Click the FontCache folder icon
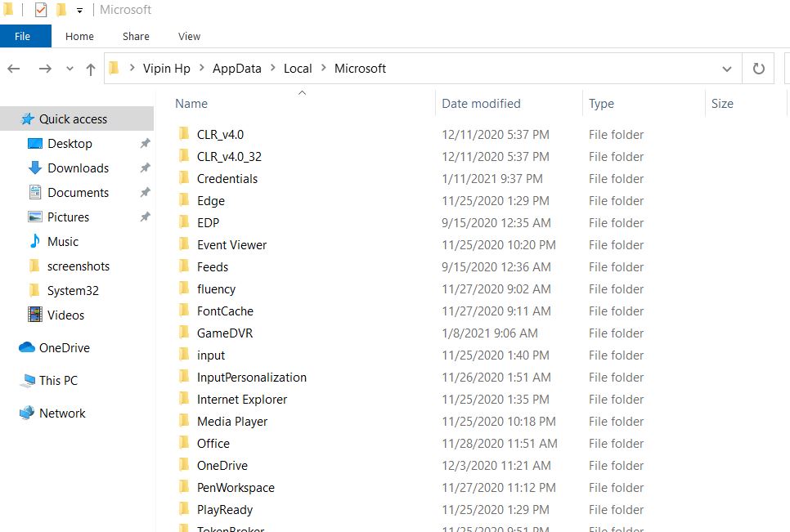The image size is (790, 532). (184, 311)
